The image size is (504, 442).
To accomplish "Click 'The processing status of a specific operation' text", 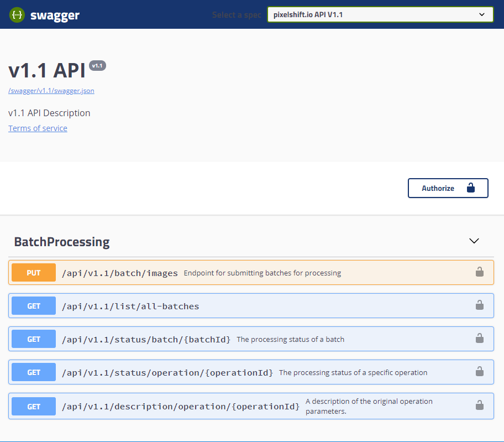I will click(353, 372).
